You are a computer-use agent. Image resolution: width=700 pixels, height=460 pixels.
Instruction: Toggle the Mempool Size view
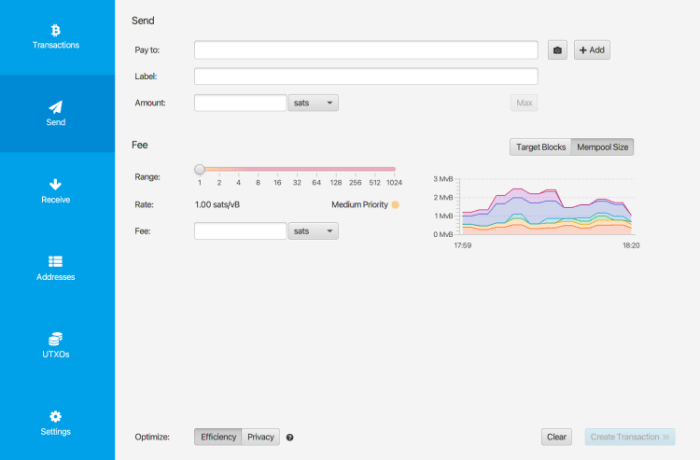coord(602,147)
